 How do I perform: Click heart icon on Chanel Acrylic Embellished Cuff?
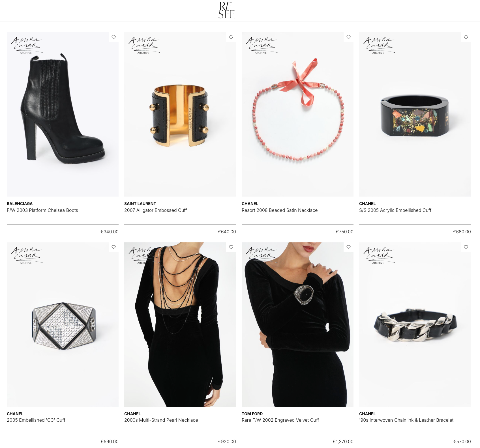tap(466, 37)
